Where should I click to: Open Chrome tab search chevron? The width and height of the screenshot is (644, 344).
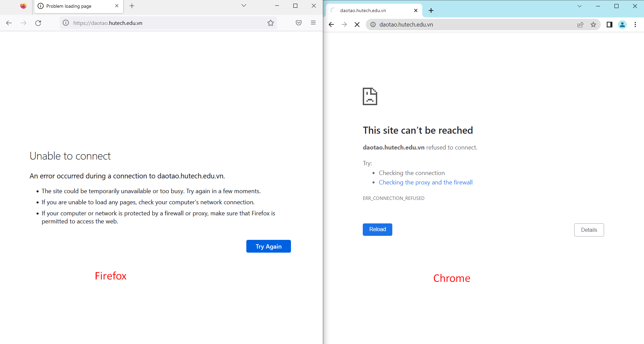[x=580, y=6]
